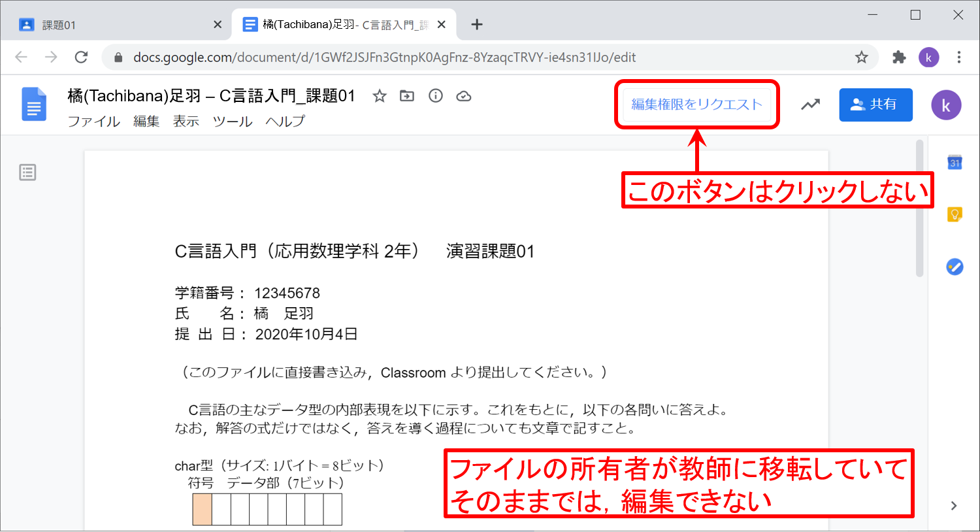Click the char型 size description line
The width and height of the screenshot is (980, 532).
pyautogui.click(x=282, y=466)
